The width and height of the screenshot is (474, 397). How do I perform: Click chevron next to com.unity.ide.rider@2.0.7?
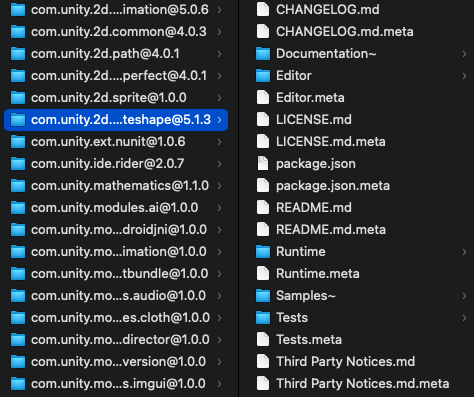(219, 164)
